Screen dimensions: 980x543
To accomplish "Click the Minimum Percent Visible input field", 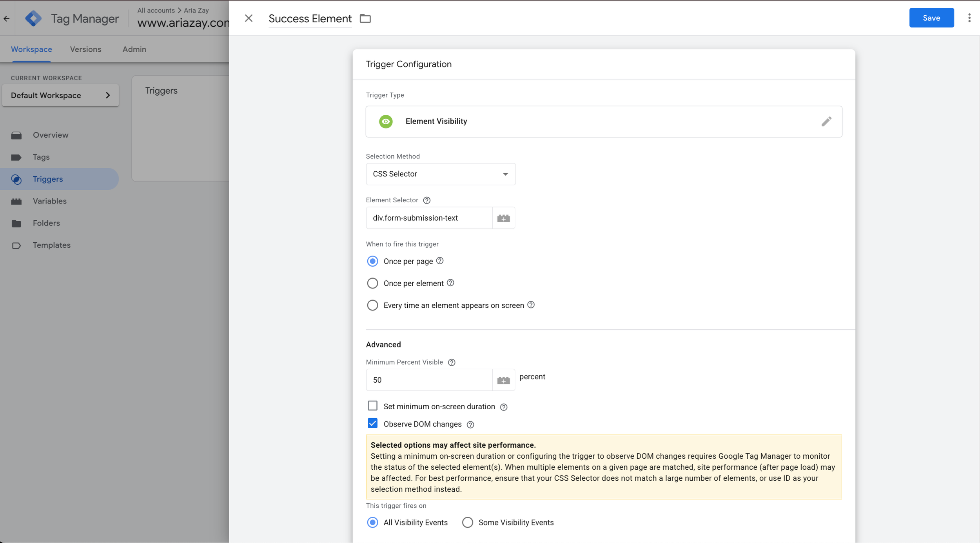I will pyautogui.click(x=429, y=380).
